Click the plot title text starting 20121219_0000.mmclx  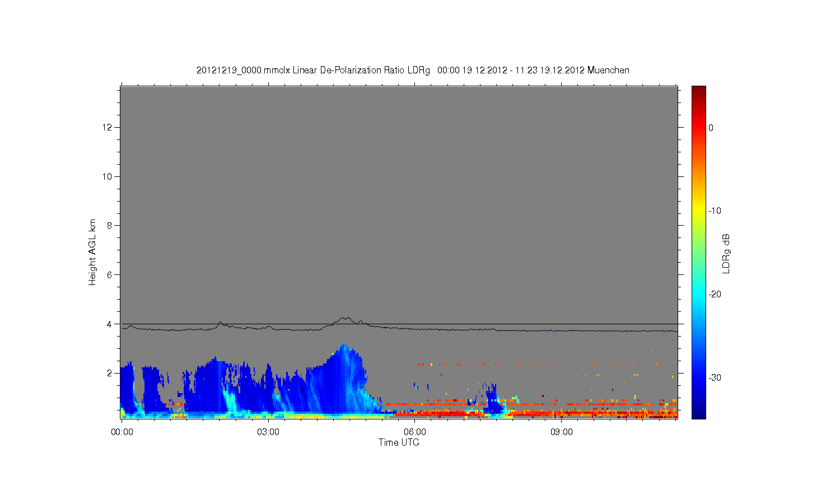[413, 71]
